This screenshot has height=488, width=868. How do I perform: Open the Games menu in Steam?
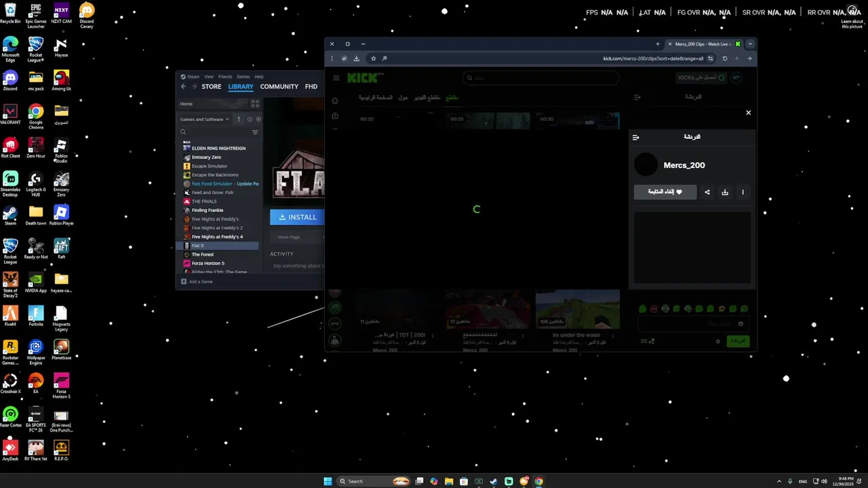243,77
